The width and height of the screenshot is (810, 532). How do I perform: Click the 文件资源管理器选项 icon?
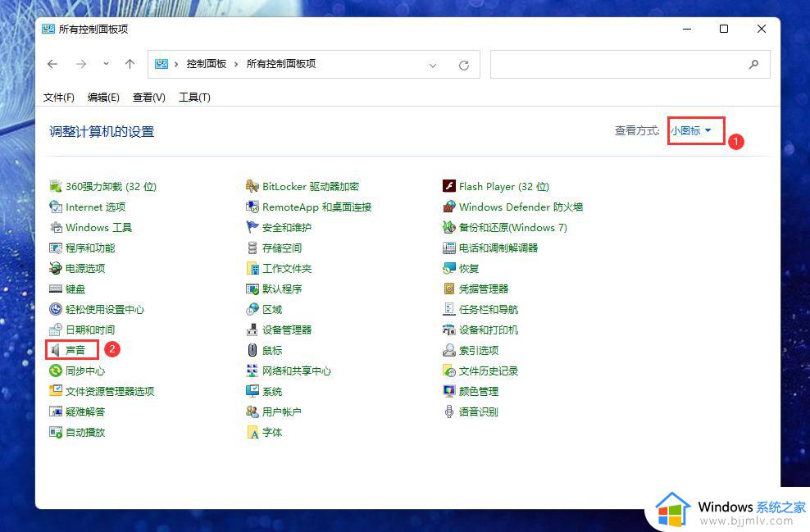pos(55,391)
